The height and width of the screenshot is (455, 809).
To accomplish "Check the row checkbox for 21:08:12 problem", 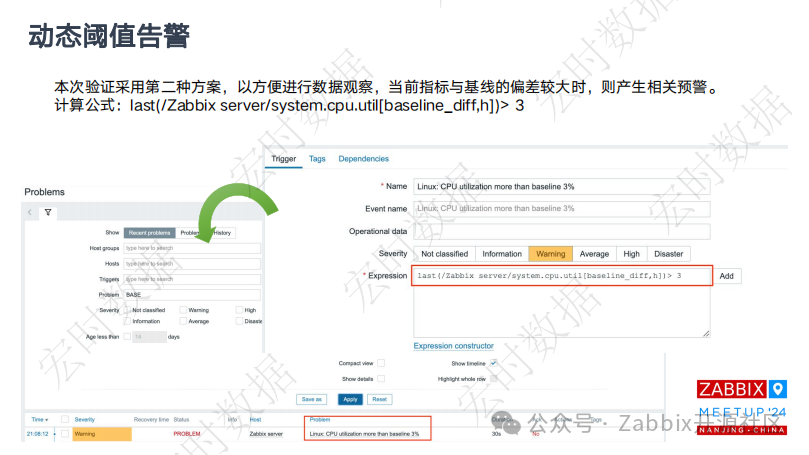I will [x=65, y=434].
